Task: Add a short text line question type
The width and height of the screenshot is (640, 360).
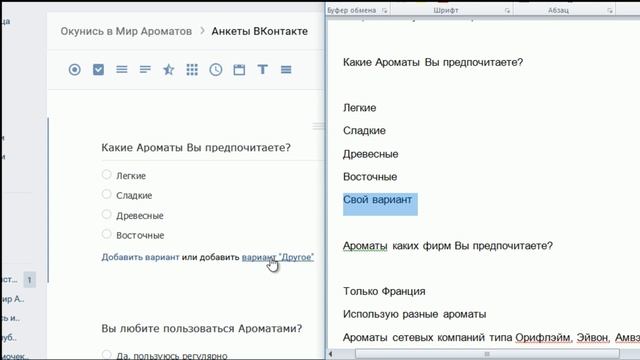Action: 145,70
